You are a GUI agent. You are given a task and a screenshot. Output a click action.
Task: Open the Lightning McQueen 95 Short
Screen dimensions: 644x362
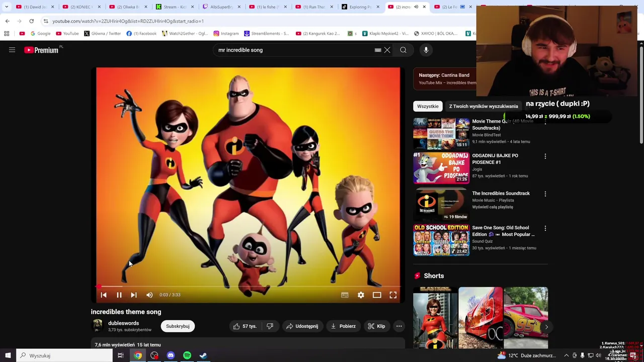click(x=526, y=318)
